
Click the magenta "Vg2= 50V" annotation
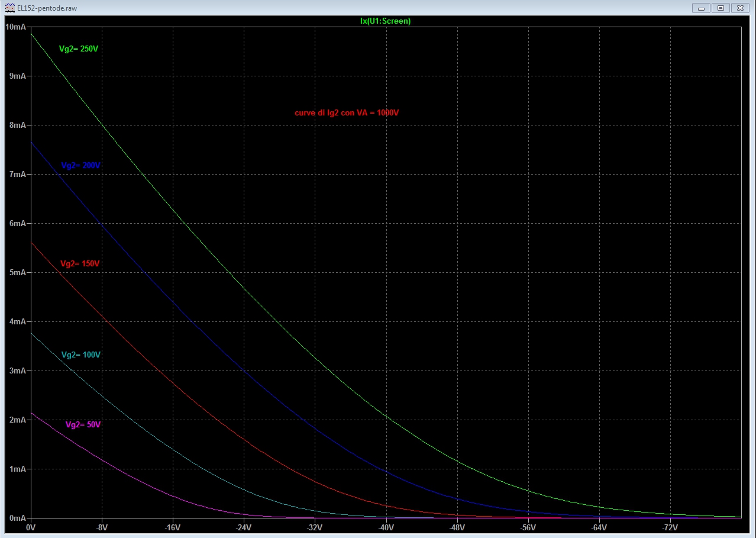click(x=83, y=424)
